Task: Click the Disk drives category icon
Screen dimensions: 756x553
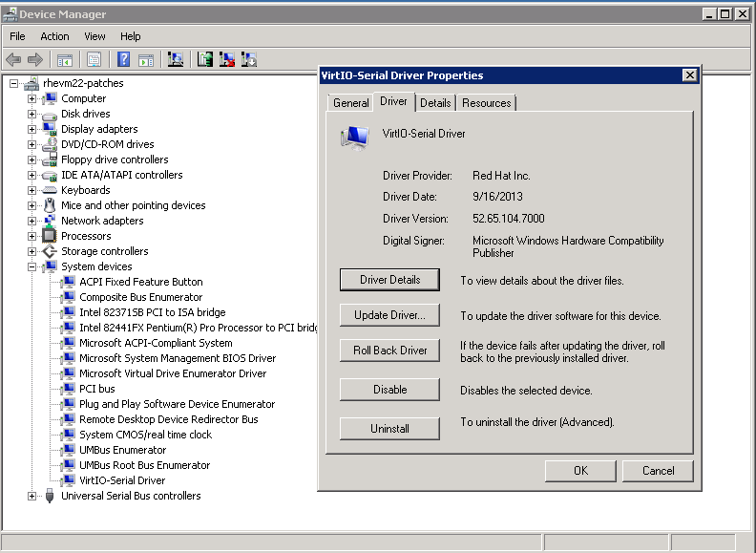Action: coord(50,115)
